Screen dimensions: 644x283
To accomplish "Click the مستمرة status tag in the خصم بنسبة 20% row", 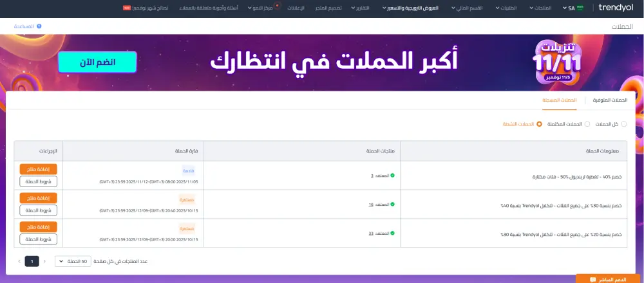I will tap(187, 228).
